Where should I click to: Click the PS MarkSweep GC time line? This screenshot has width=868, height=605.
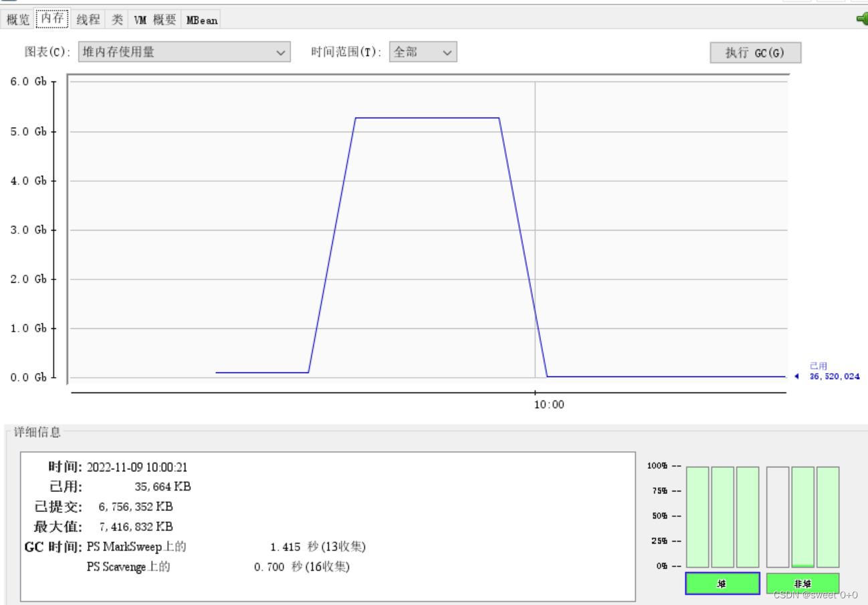[226, 547]
